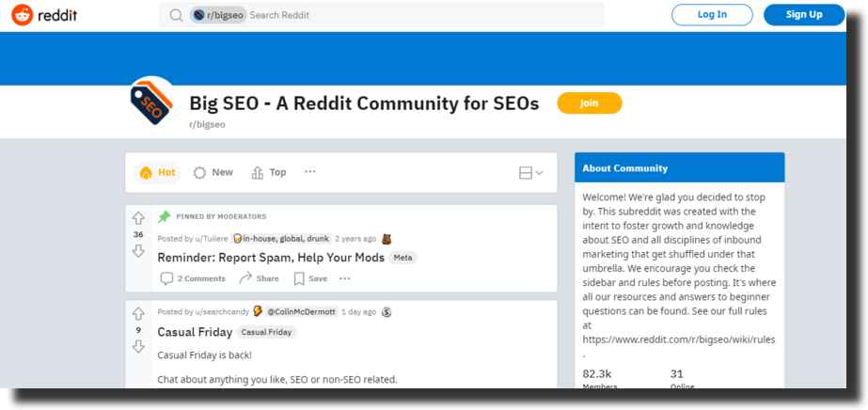The image size is (868, 410).
Task: Open the Big SEO community avatar
Action: [x=151, y=102]
